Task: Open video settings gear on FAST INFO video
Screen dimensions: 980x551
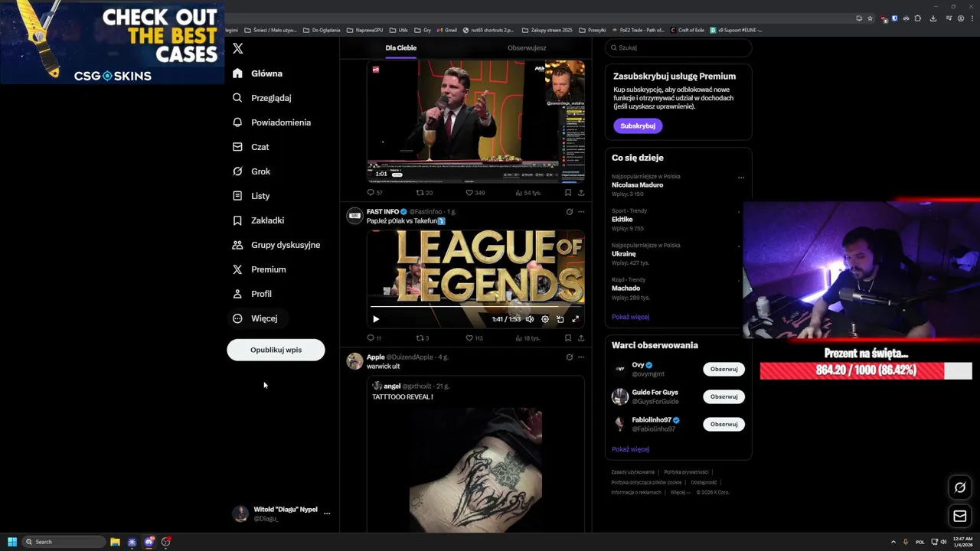Action: [544, 319]
